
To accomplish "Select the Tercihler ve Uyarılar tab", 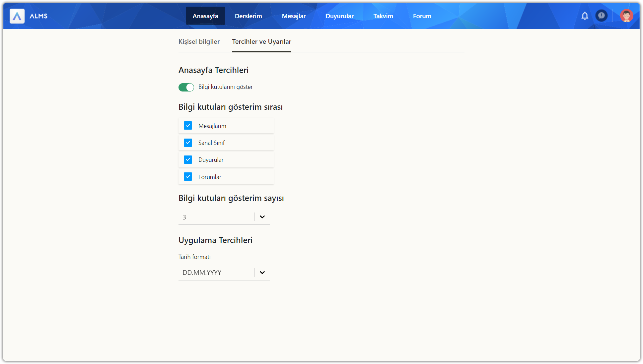I will coord(261,42).
